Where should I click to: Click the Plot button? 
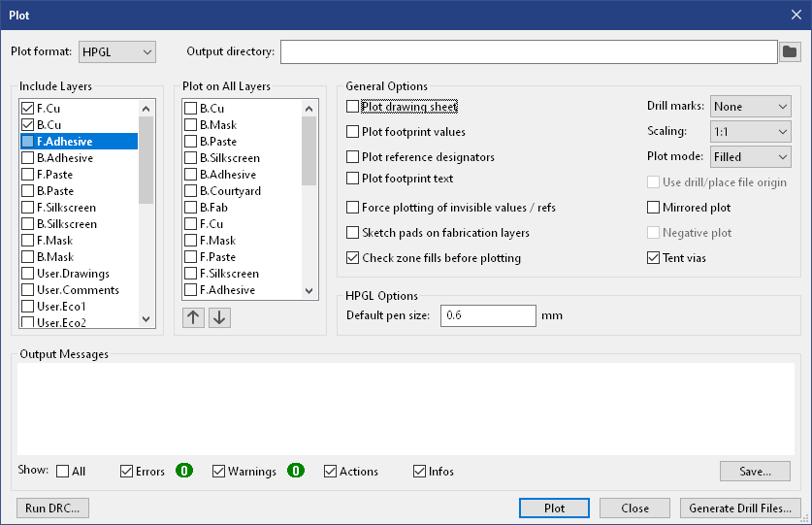click(554, 509)
